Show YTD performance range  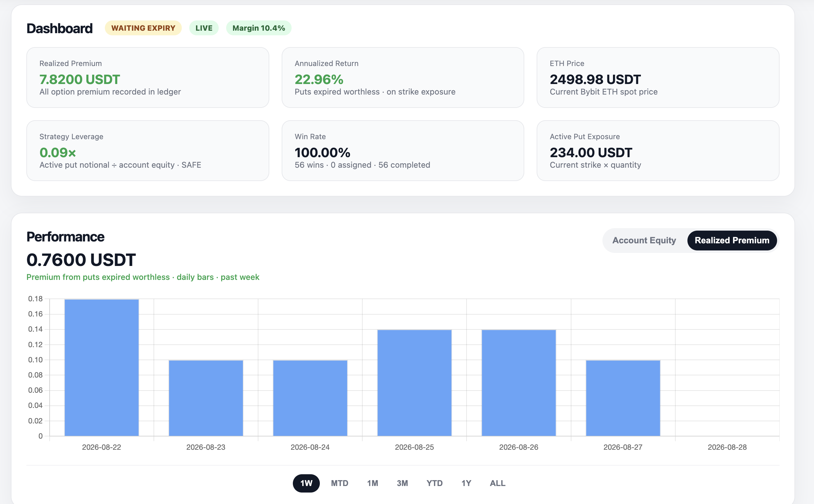(x=434, y=483)
